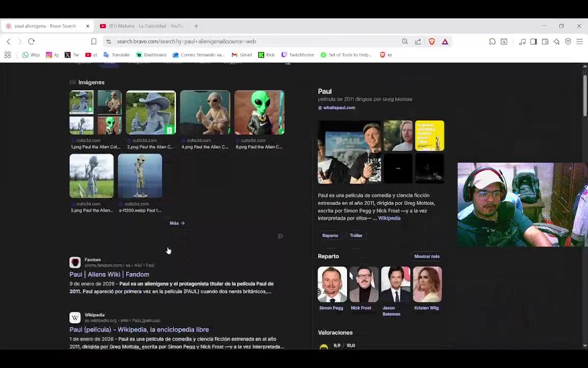The image size is (588, 368).
Task: Open the Kick bookmark
Action: [266, 55]
